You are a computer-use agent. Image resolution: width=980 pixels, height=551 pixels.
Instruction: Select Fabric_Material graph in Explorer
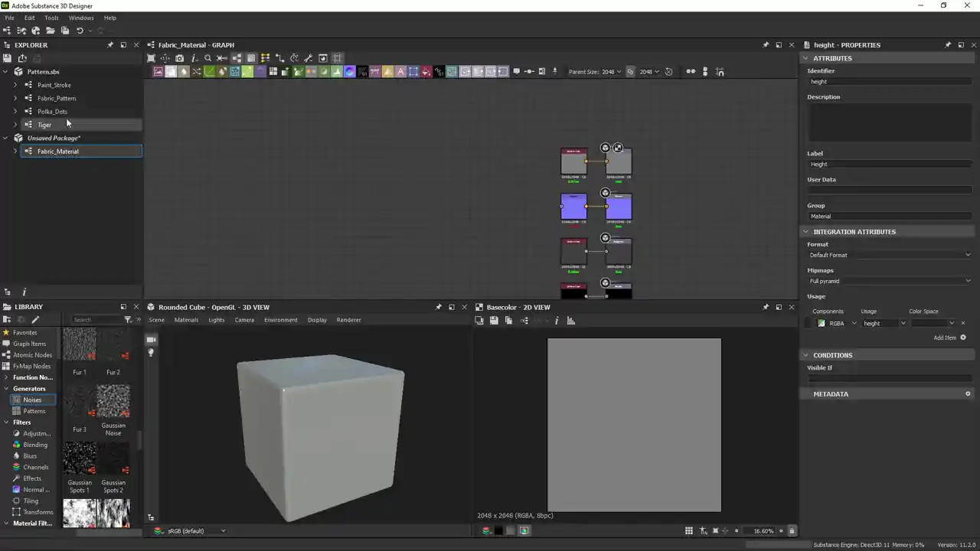pyautogui.click(x=58, y=152)
